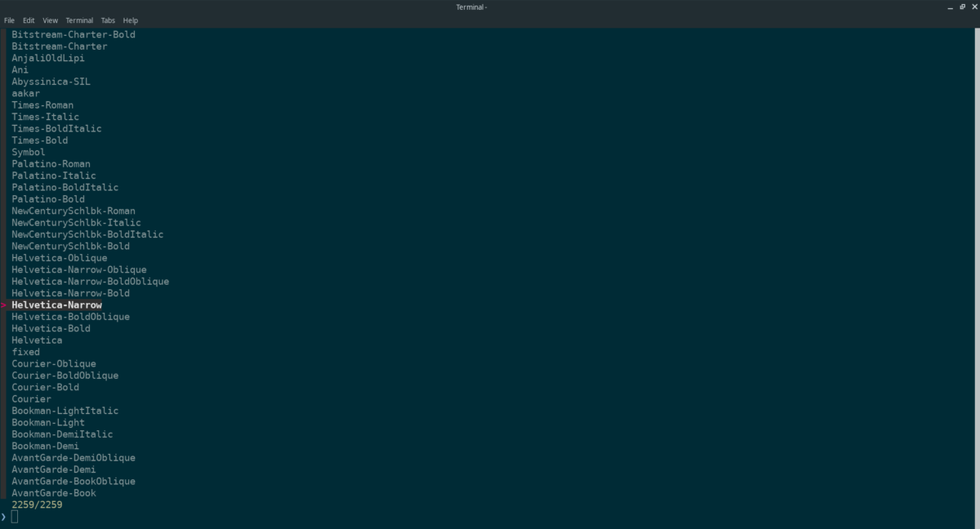Click the terminal scrollbar on the right
Image resolution: width=980 pixels, height=529 pixels.
(x=975, y=245)
